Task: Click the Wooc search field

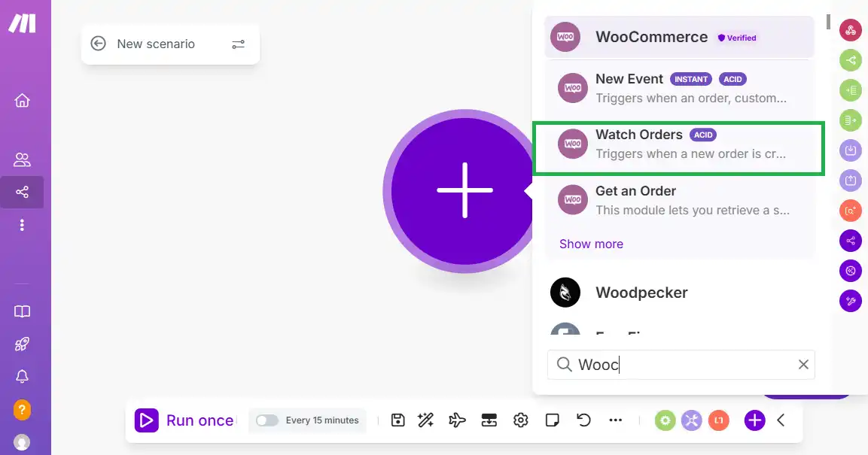Action: [x=681, y=365]
